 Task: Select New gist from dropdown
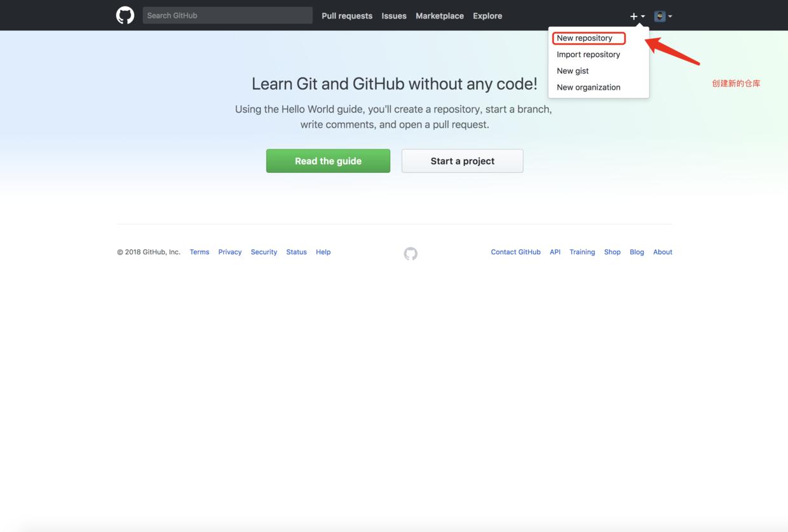click(x=573, y=71)
